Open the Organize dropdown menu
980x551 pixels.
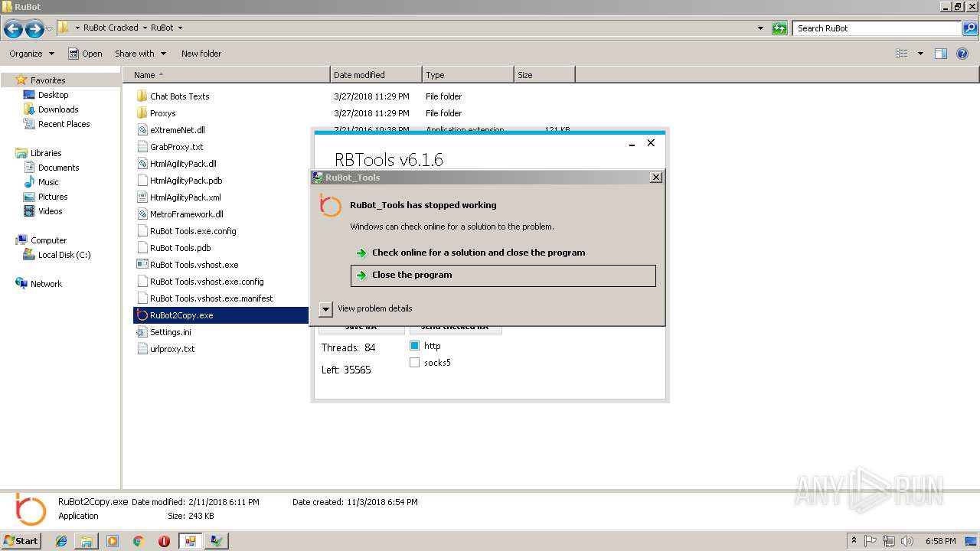click(x=31, y=54)
